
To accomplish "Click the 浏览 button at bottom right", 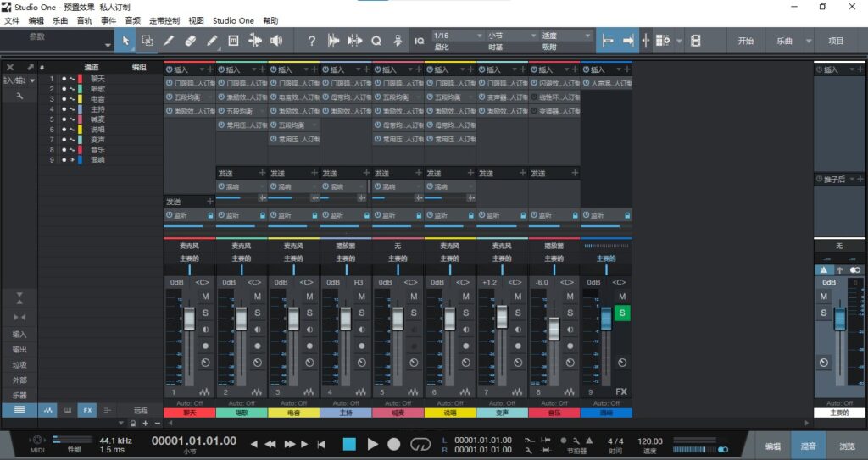I will click(x=847, y=446).
